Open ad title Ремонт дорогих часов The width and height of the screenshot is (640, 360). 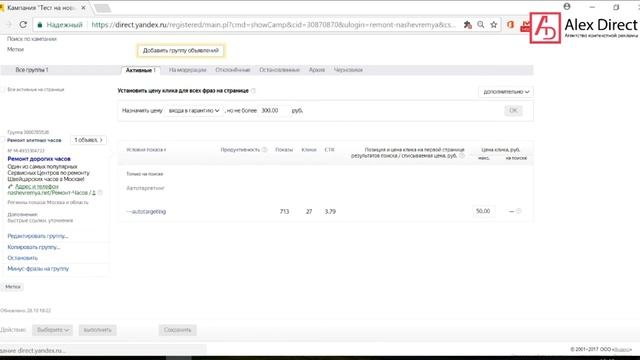pyautogui.click(x=39, y=159)
